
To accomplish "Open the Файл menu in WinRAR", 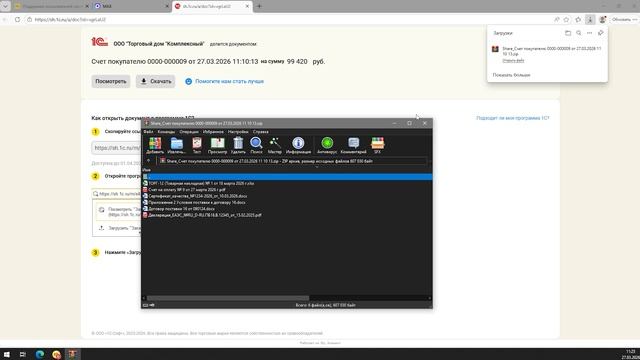I will point(149,132).
